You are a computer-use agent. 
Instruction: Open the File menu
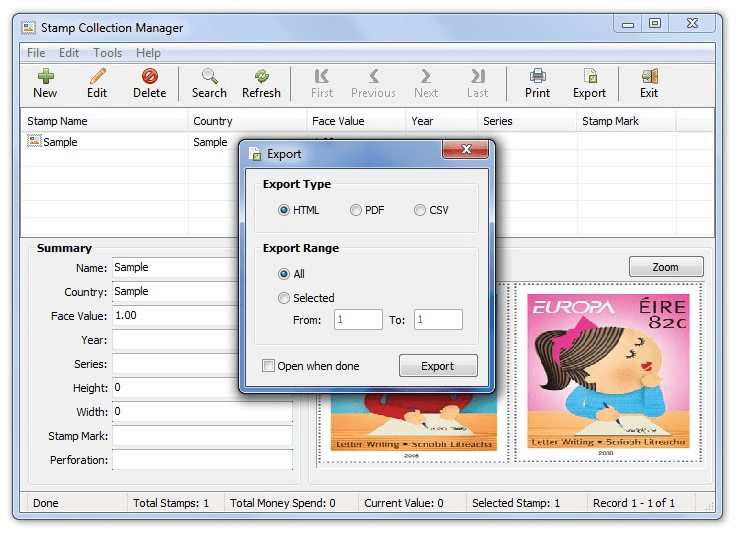[x=36, y=53]
